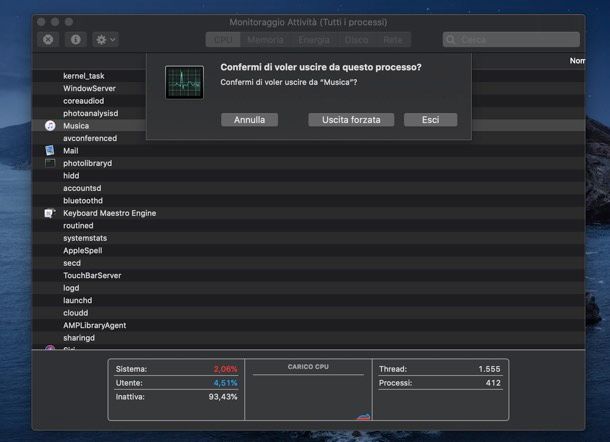Click the Esci button
This screenshot has height=442, width=610.
click(430, 120)
